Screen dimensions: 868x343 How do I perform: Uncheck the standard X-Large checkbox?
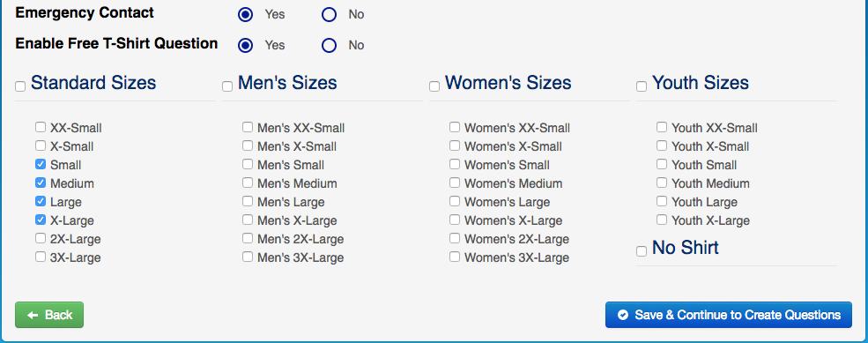[41, 220]
